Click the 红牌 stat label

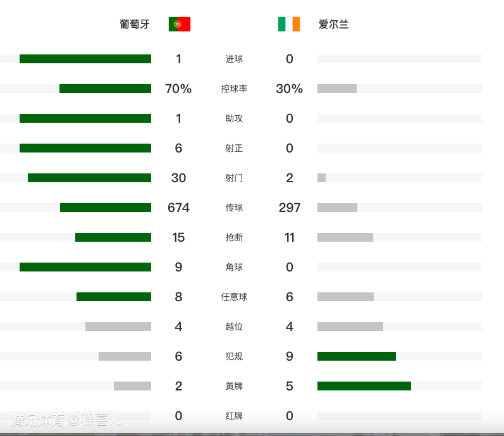pyautogui.click(x=234, y=416)
